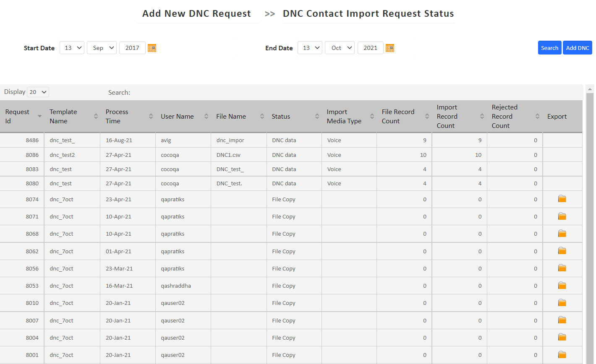Open the Display page size dropdown
The image size is (596, 364).
(x=37, y=91)
